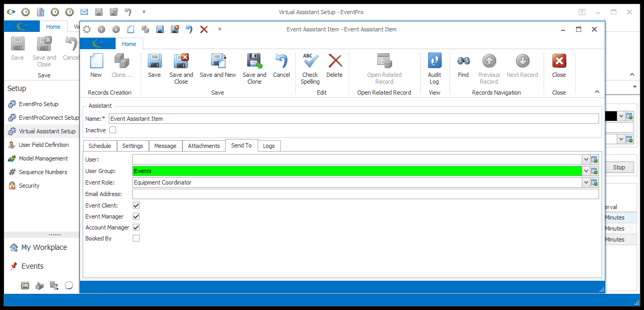
Task: Click lookup icon beside Event Role field
Action: [x=594, y=182]
